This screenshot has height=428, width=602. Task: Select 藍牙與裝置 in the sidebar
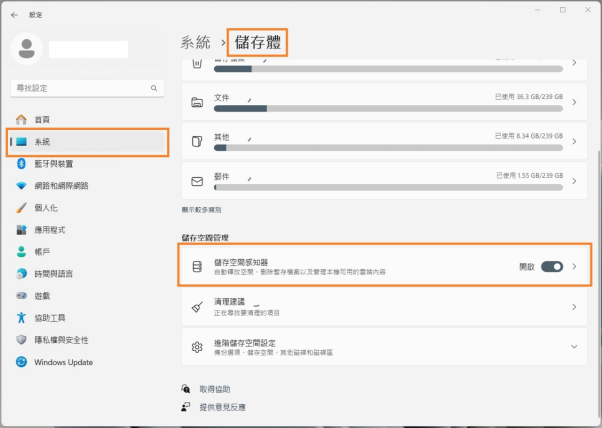pos(54,164)
